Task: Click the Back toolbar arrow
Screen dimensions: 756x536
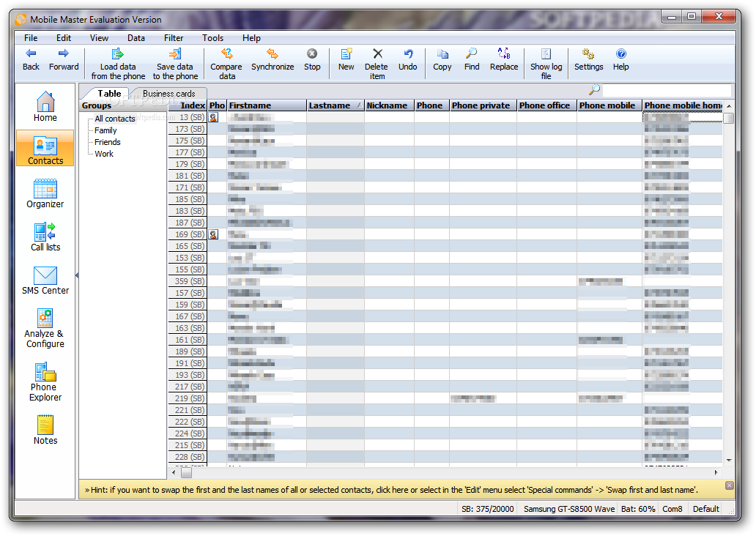Action: point(31,59)
